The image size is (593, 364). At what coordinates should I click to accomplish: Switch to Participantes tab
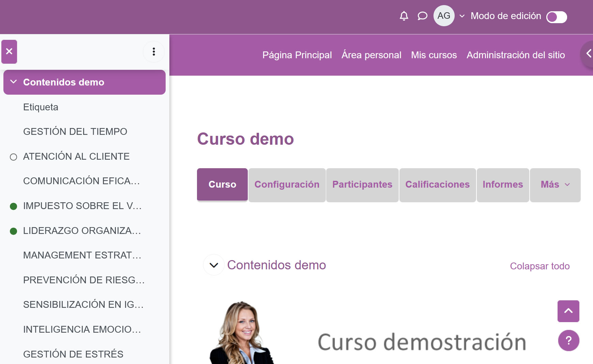[362, 185]
